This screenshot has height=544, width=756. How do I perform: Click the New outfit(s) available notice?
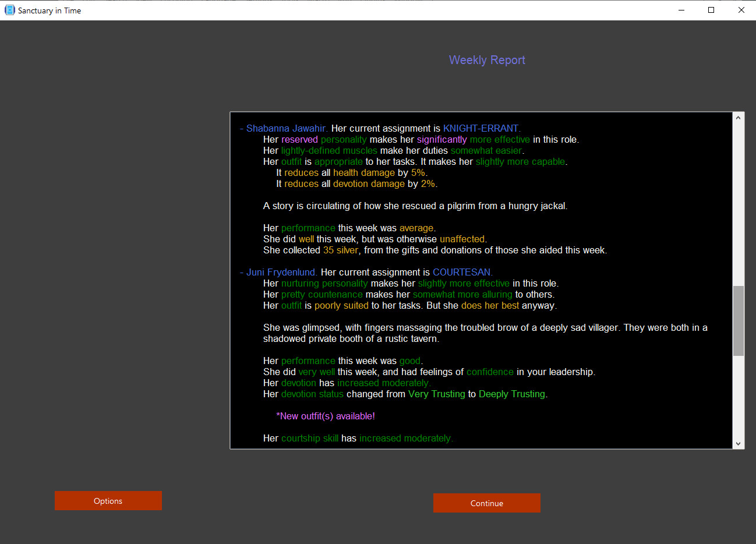tap(326, 416)
